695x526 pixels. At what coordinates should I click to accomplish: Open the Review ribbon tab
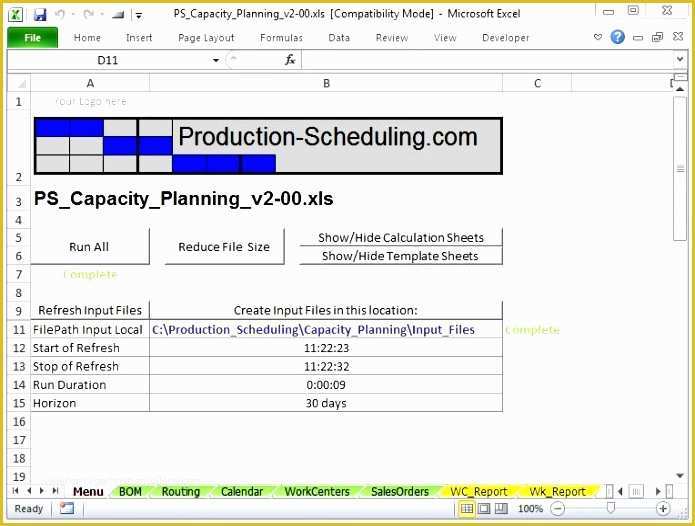pos(392,38)
